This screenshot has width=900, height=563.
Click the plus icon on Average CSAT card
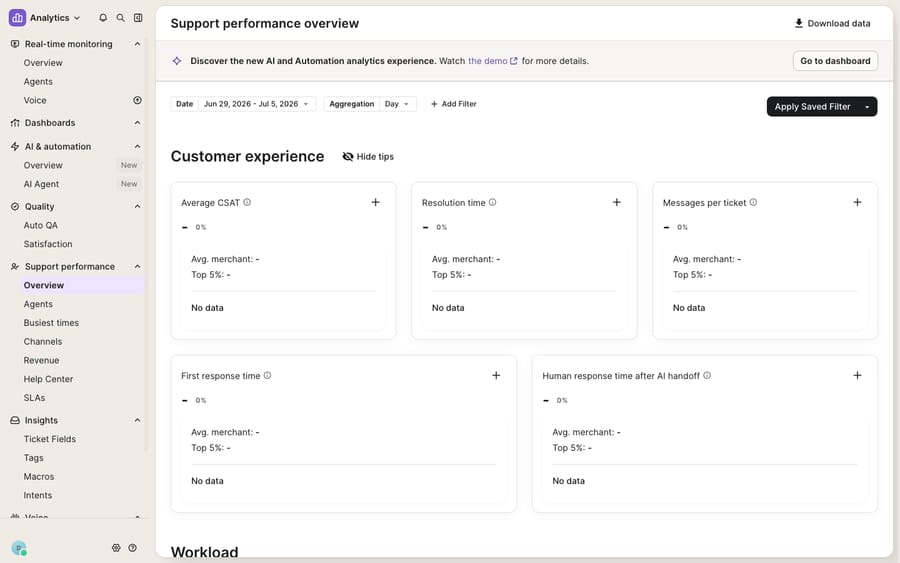pyautogui.click(x=375, y=202)
